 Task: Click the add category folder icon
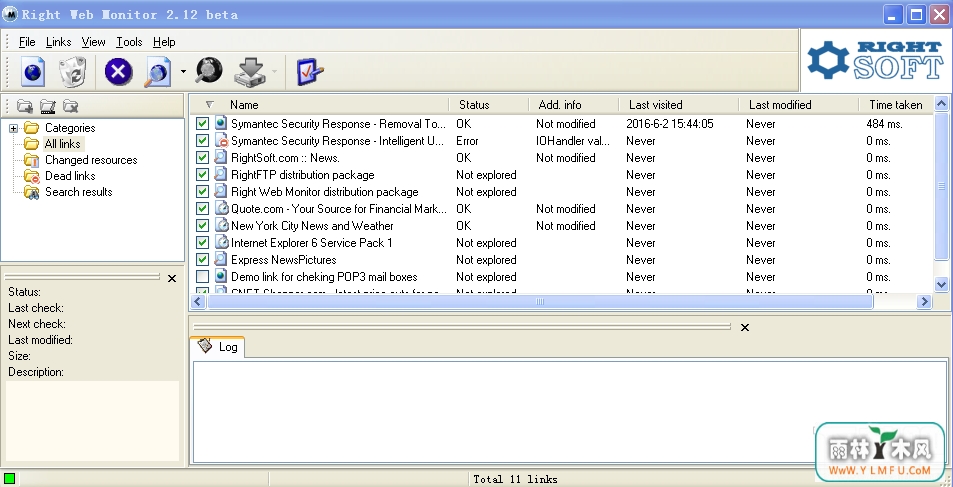[25, 106]
